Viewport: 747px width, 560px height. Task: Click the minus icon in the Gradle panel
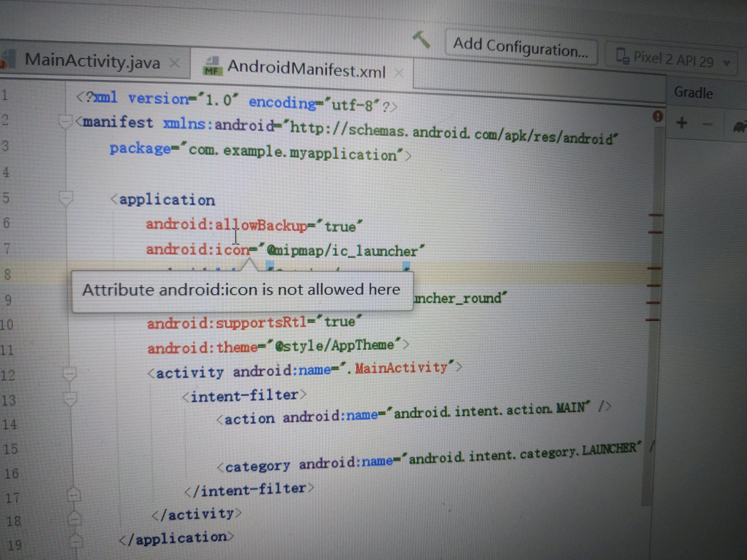point(708,124)
